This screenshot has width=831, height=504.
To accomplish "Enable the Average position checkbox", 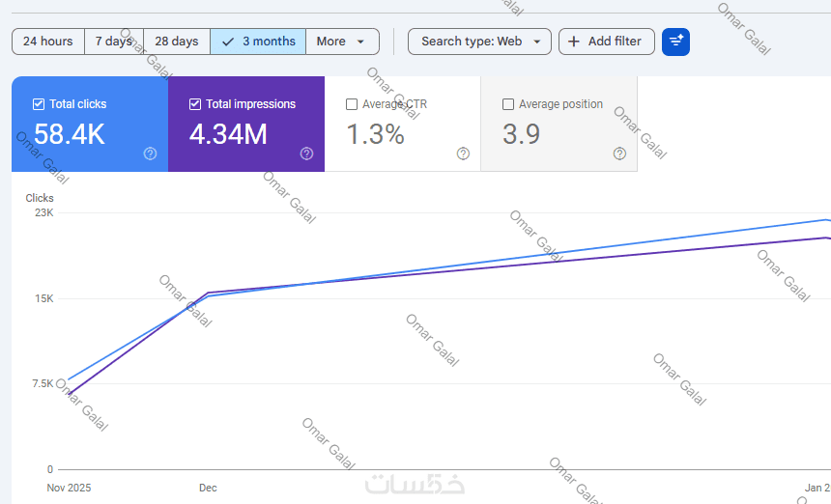I will pyautogui.click(x=508, y=104).
